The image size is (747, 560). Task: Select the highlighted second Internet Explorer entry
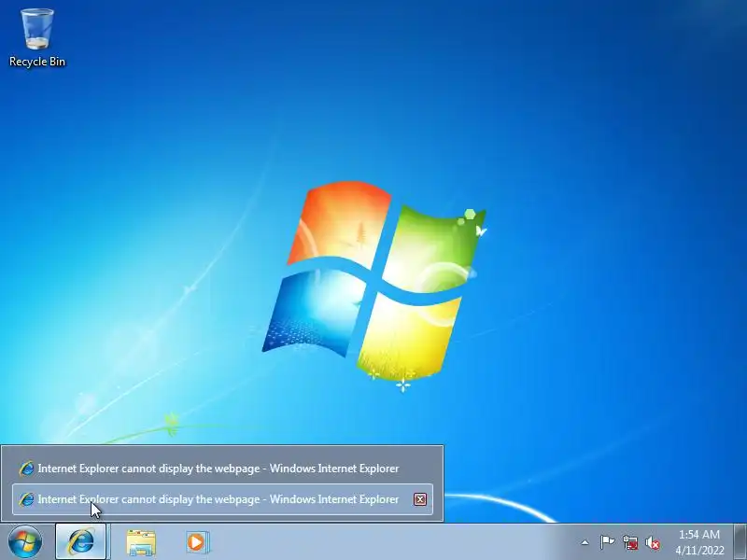pyautogui.click(x=222, y=499)
